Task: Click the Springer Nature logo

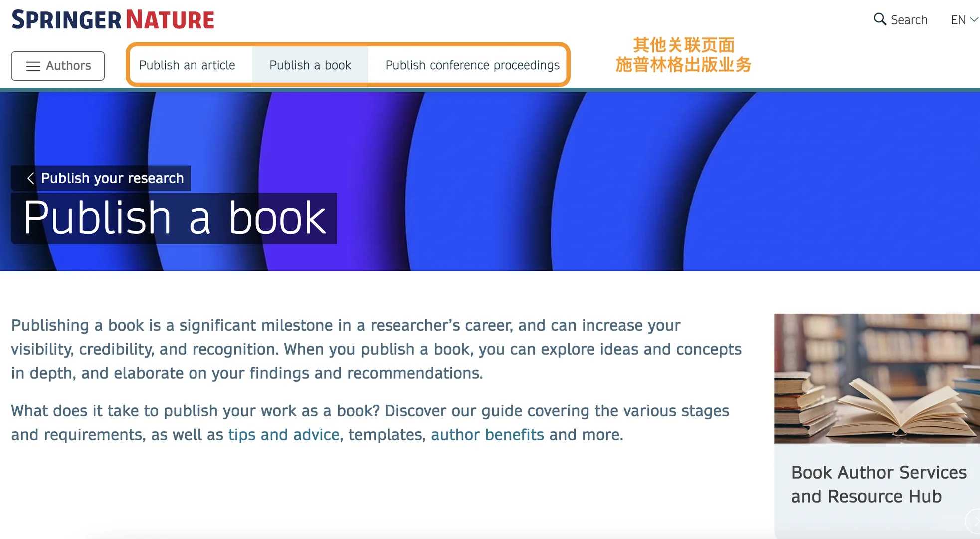Action: [x=113, y=20]
